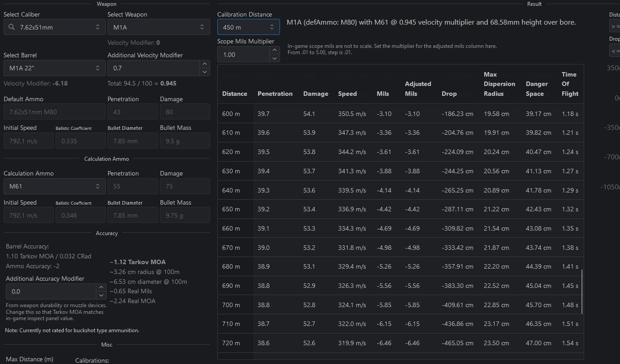Viewport: 620px width, 364px height.
Task: Click the ~1.12 Tarkov MOA accuracy value
Action: pyautogui.click(x=138, y=262)
